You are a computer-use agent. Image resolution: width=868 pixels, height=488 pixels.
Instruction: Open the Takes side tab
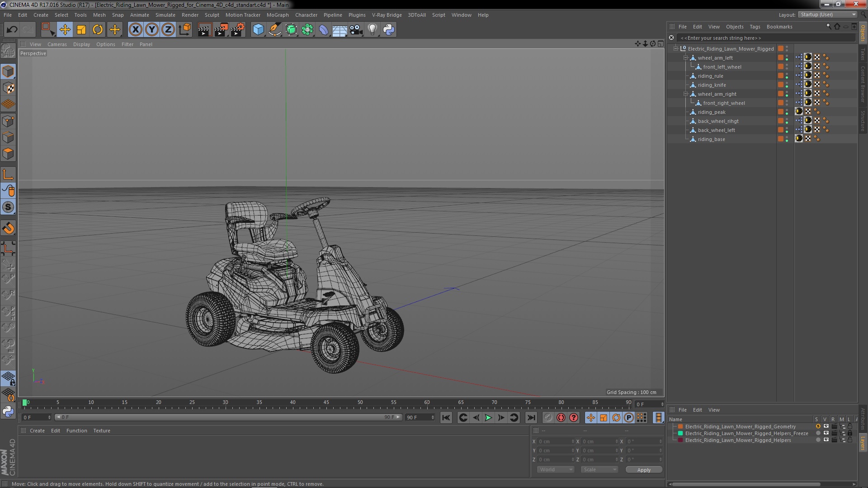(863, 53)
